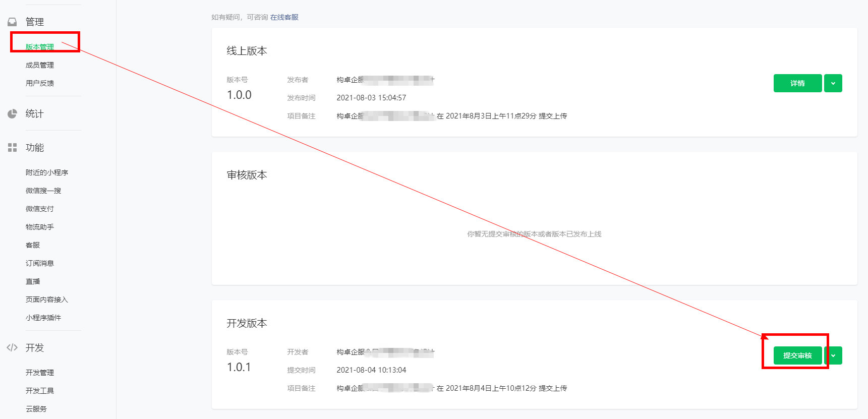868x419 pixels.
Task: Open the 在线客服 link
Action: pos(284,17)
